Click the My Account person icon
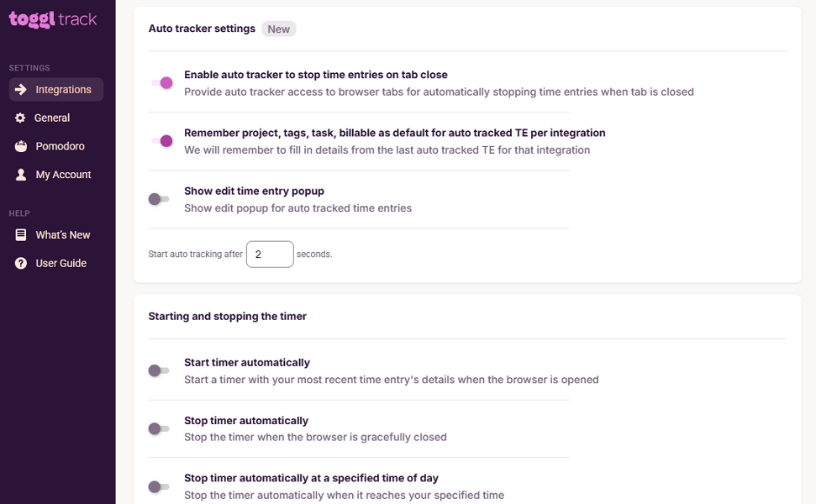Screen dimensions: 816x504 point(21,175)
